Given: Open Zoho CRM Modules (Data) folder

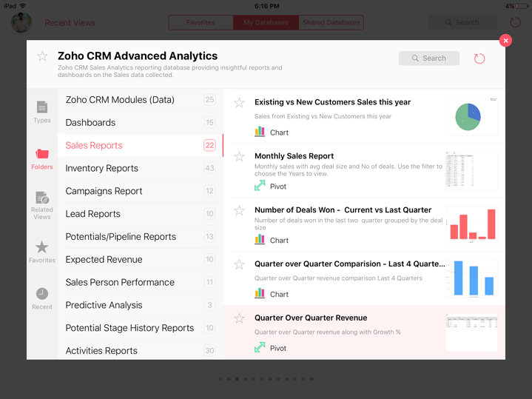Looking at the screenshot, I should pos(141,100).
